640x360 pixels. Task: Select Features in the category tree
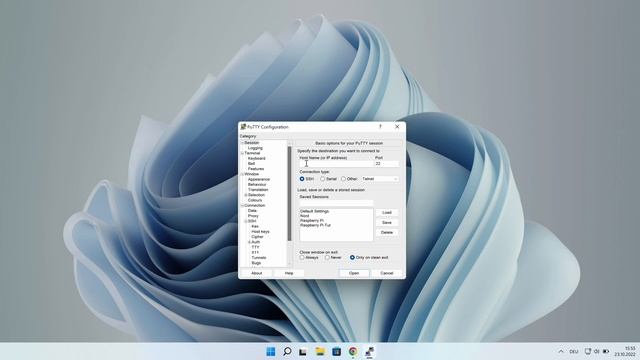click(x=256, y=169)
